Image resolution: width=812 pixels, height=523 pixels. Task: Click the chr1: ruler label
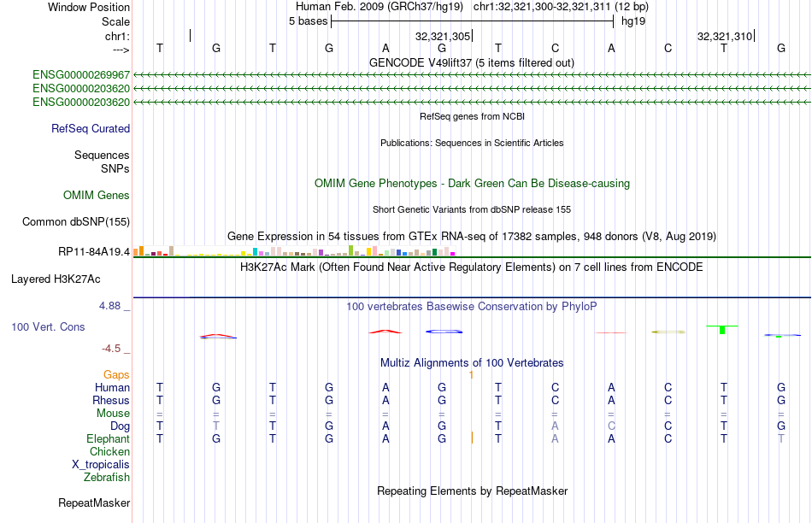pos(117,36)
